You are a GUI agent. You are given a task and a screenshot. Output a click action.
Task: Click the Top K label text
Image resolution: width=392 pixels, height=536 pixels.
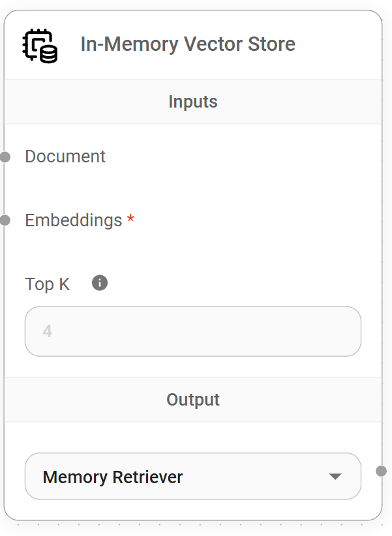click(47, 284)
